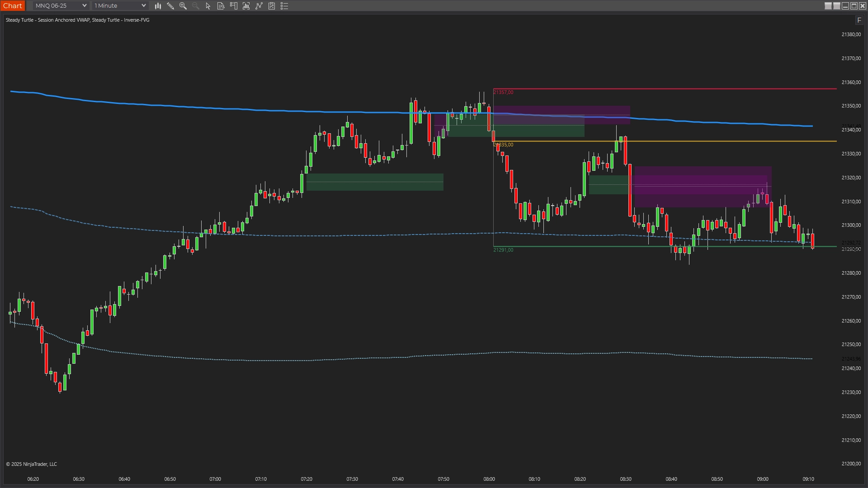Click the 07:00 time axis label
This screenshot has width=868, height=488.
click(x=215, y=479)
